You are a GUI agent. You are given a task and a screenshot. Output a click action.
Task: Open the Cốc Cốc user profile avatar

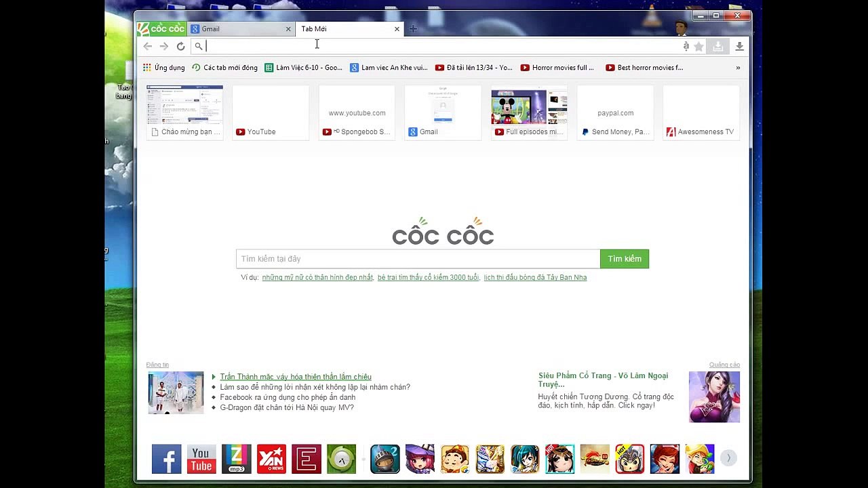pos(681,28)
